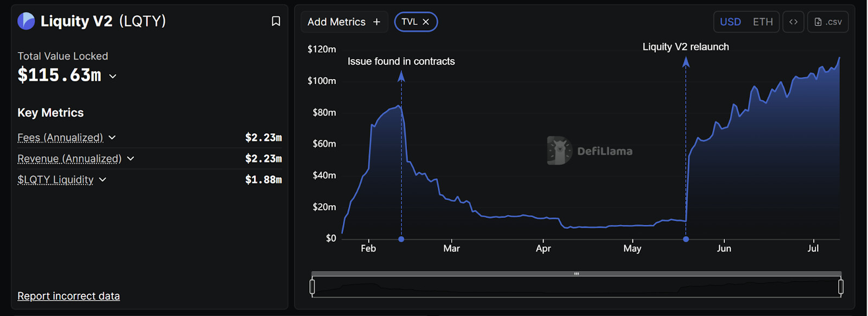Screen dimensions: 868x316
Task: Open the embed chart code icon
Action: click(793, 22)
